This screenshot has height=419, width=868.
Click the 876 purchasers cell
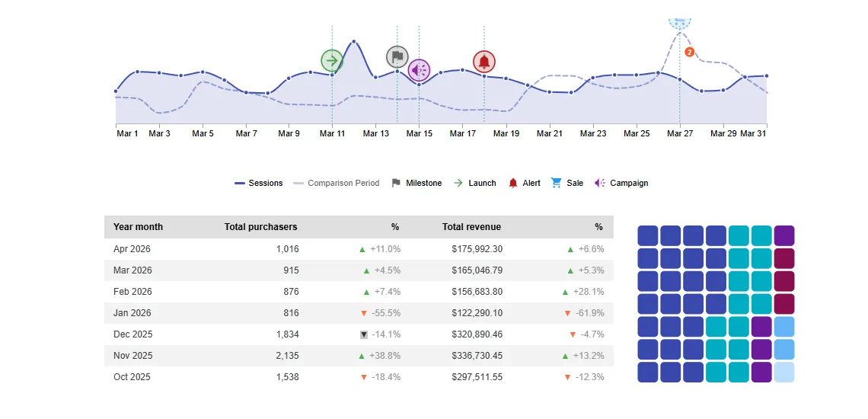(x=291, y=292)
